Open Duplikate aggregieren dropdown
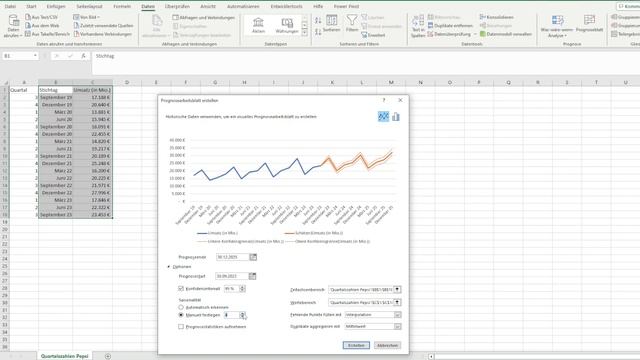This screenshot has width=640, height=360. (397, 327)
